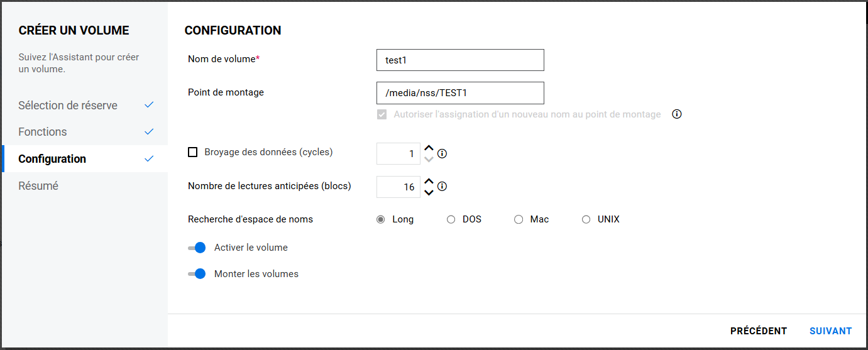The width and height of the screenshot is (868, 350).
Task: Toggle the Monter les volumes switch
Action: pyautogui.click(x=197, y=274)
